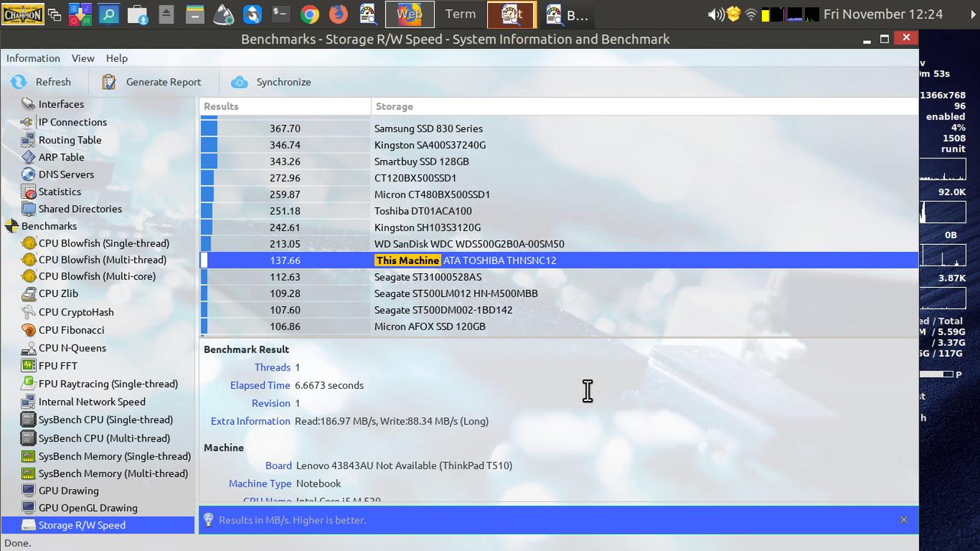The width and height of the screenshot is (980, 551).
Task: Select This Machine ATA TOSHIBA row
Action: [559, 260]
